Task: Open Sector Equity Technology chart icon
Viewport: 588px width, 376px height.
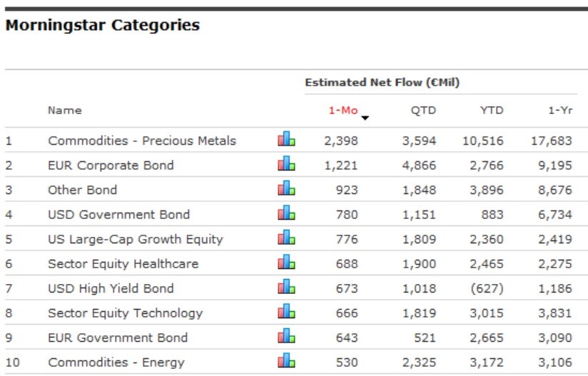Action: (286, 313)
